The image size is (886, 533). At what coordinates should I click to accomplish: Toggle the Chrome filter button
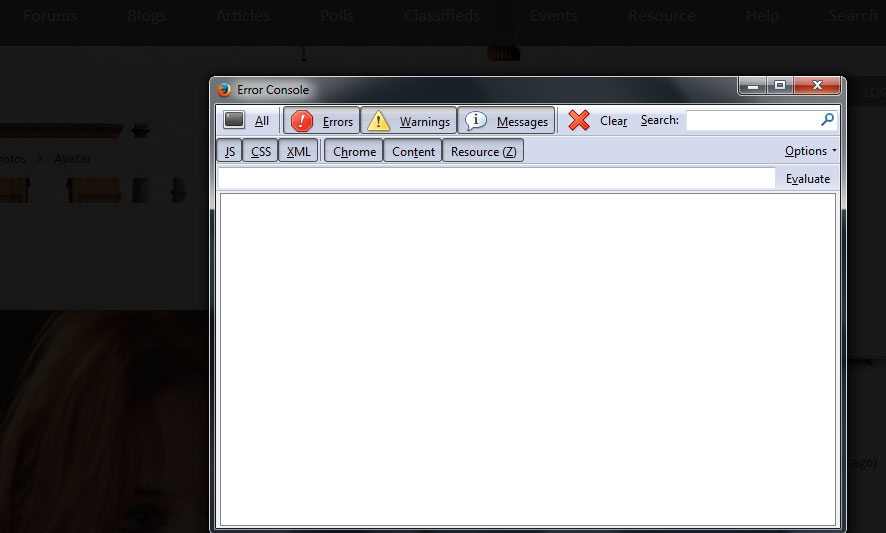click(x=354, y=151)
